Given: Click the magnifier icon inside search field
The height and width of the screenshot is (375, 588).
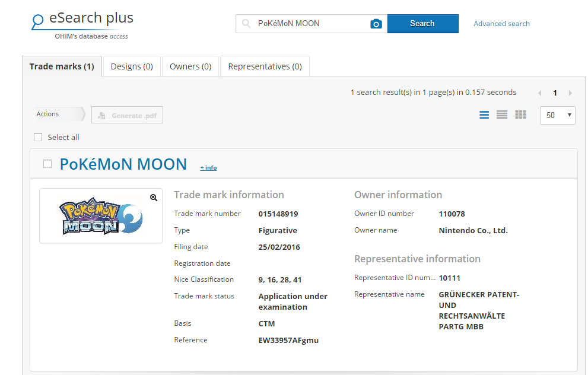Looking at the screenshot, I should tap(245, 24).
